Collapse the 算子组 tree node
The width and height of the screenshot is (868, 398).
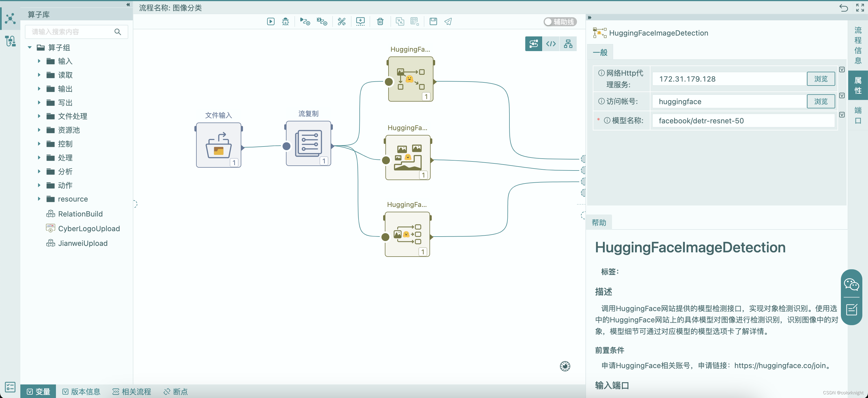pyautogui.click(x=29, y=47)
